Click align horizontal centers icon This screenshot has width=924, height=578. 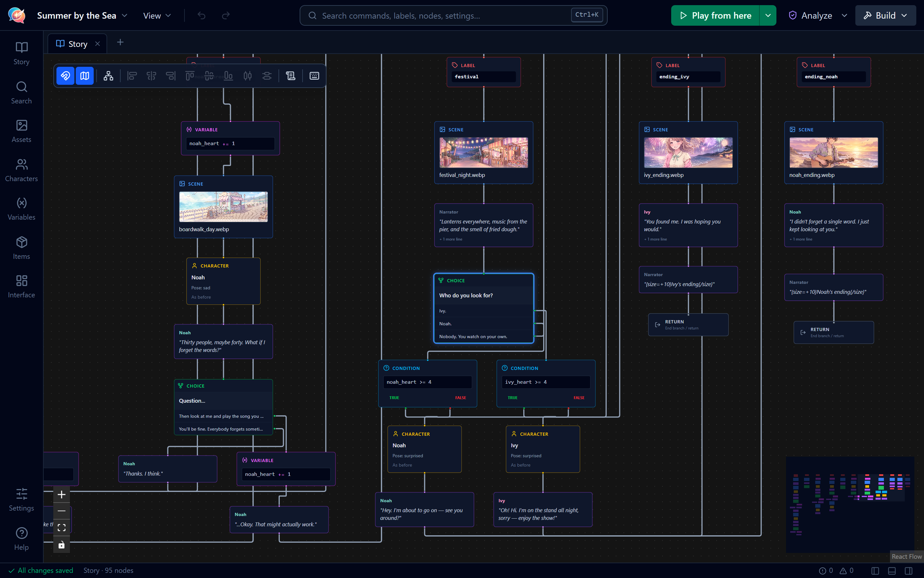(151, 76)
